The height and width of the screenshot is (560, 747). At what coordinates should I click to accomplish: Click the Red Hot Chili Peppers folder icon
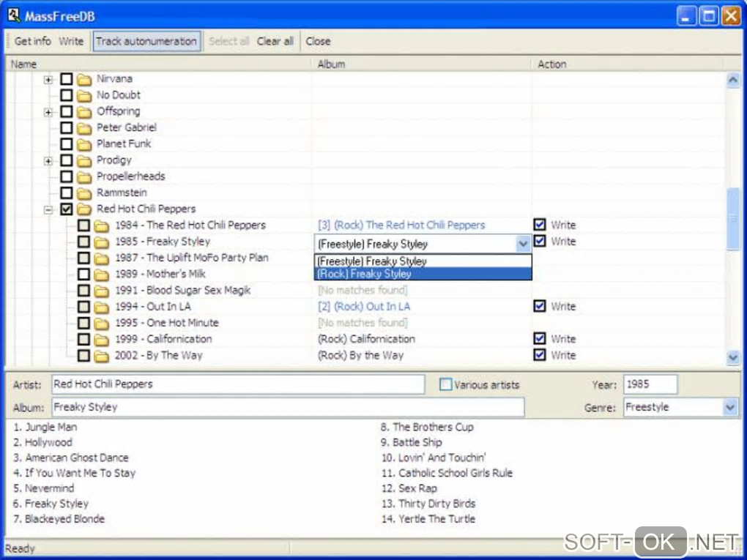click(84, 209)
